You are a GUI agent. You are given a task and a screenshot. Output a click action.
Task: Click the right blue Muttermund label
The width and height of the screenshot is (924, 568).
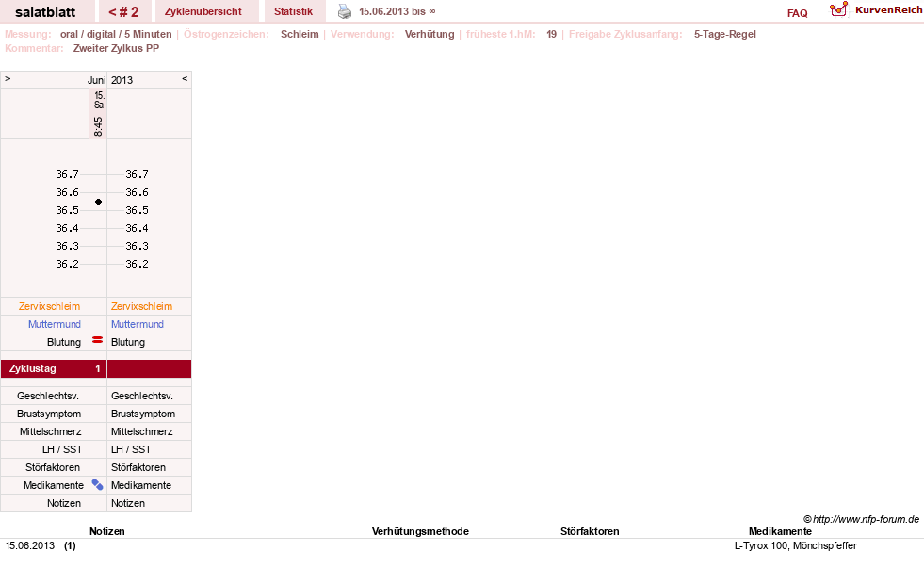coord(138,324)
